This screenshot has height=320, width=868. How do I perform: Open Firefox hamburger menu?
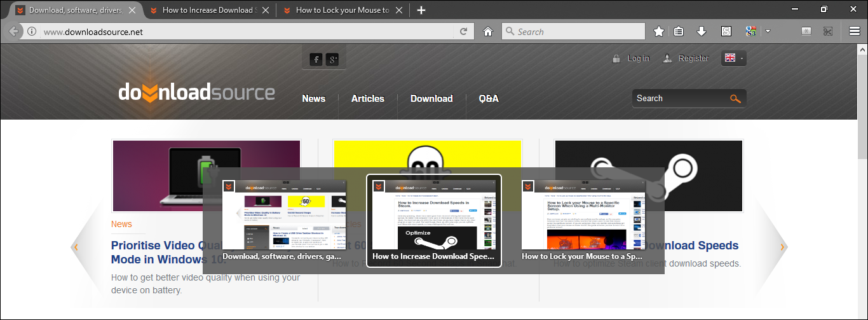pyautogui.click(x=855, y=31)
